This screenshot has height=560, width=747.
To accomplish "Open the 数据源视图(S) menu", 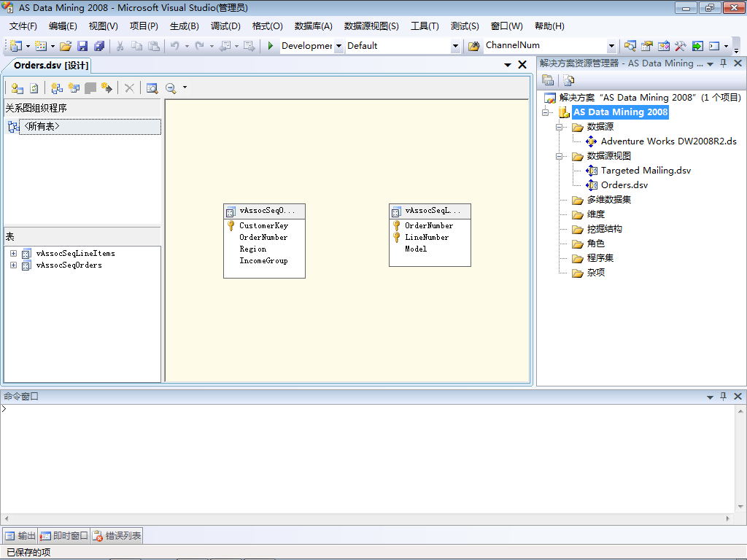I will [371, 26].
